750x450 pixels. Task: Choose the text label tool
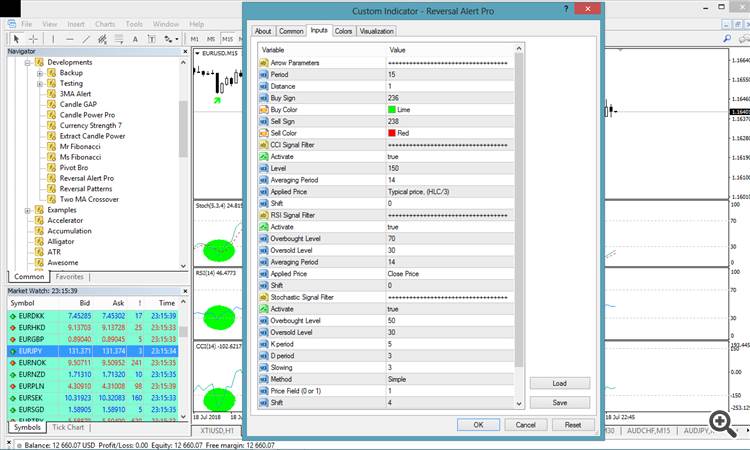(x=152, y=39)
